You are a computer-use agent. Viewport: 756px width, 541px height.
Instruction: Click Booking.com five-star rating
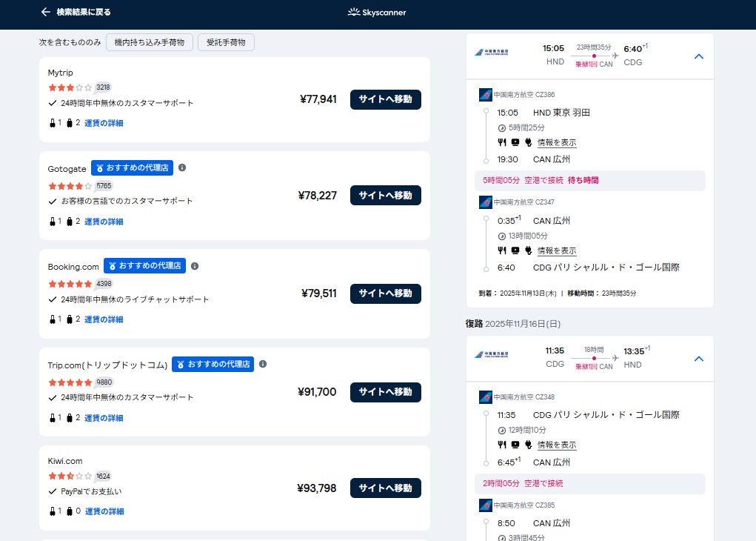pyautogui.click(x=70, y=285)
